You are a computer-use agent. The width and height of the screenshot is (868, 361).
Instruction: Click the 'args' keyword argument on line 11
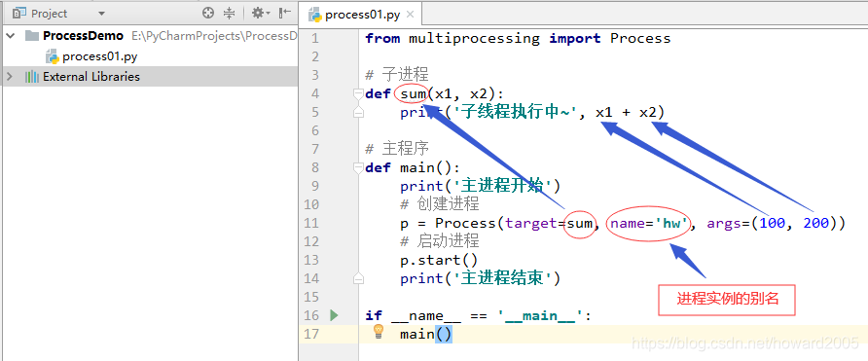point(724,224)
